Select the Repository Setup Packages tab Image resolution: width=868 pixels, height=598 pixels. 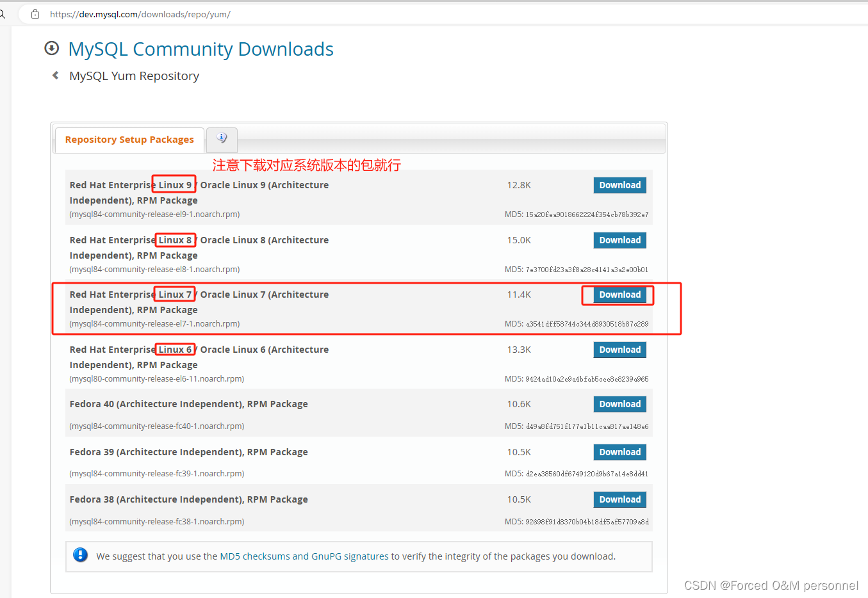point(129,140)
